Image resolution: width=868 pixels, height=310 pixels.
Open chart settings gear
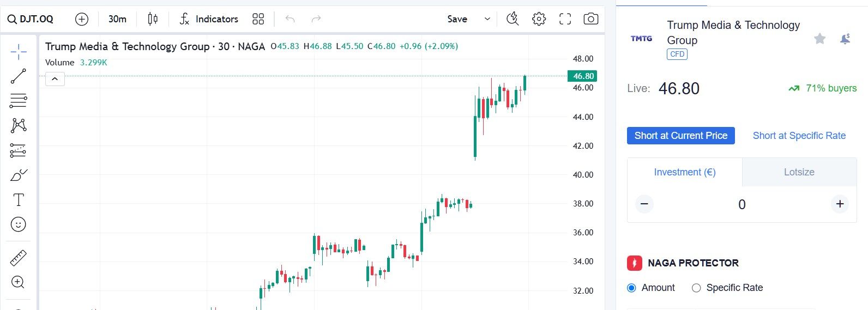click(x=539, y=19)
